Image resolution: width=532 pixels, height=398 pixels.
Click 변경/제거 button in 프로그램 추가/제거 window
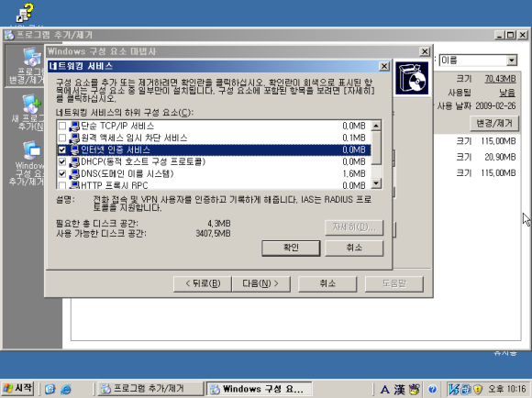tap(494, 124)
